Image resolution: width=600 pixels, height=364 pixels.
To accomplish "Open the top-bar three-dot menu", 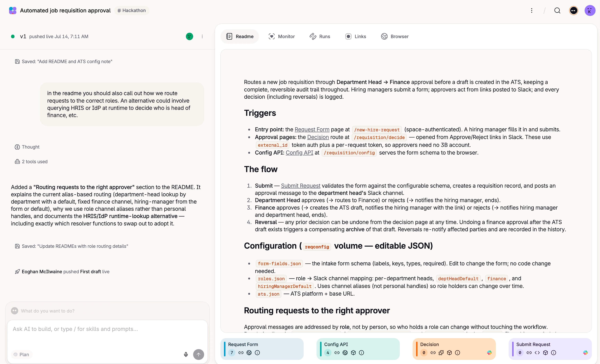I will [x=532, y=11].
